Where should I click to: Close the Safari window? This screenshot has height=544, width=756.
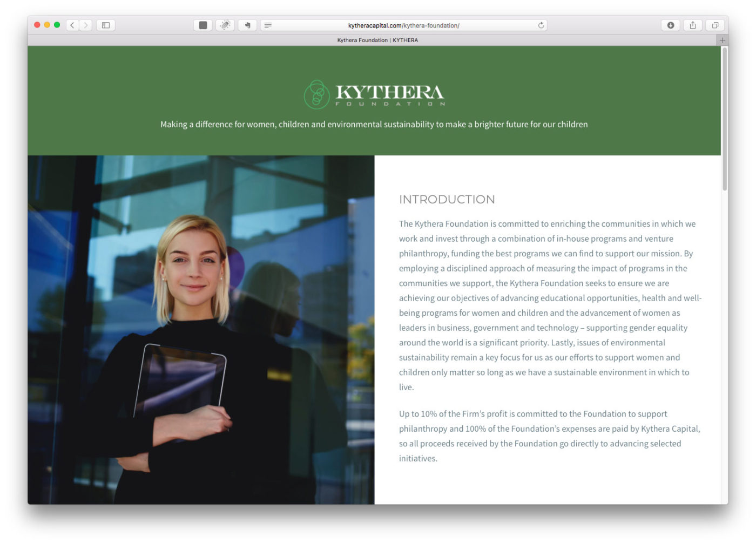37,25
